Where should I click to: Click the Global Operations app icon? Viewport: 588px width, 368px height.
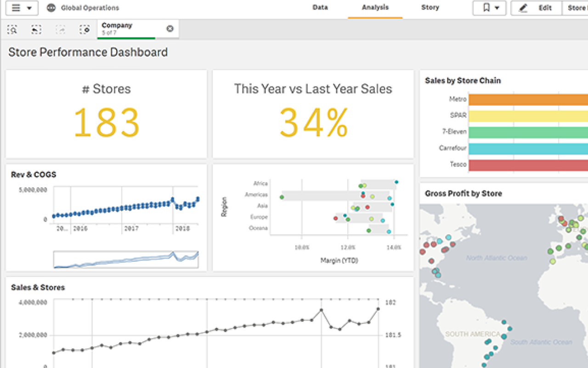pos(51,8)
